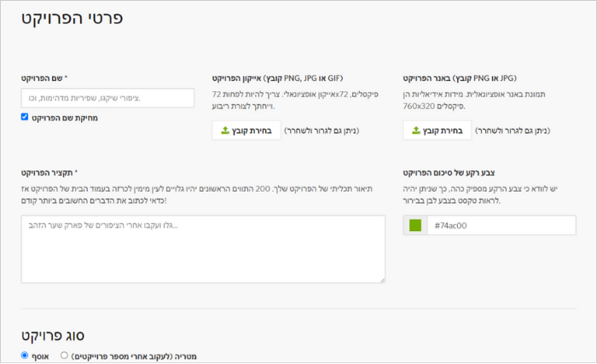Click the project name input field

click(x=107, y=98)
